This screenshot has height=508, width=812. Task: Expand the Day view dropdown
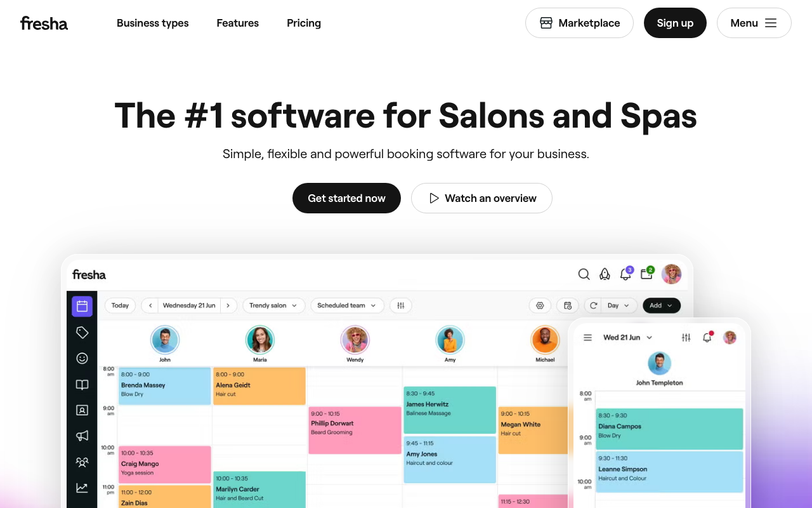619,305
